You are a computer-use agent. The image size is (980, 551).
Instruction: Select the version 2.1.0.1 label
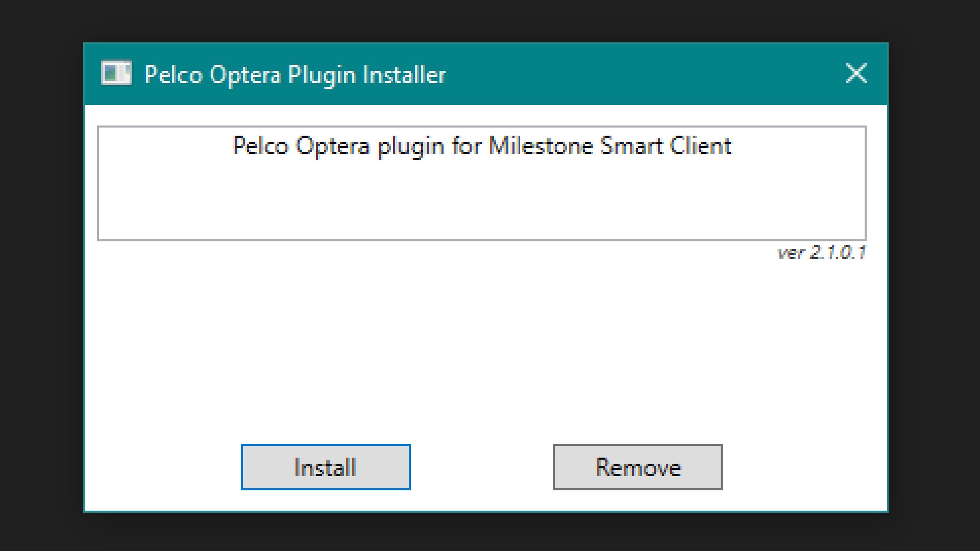point(821,253)
